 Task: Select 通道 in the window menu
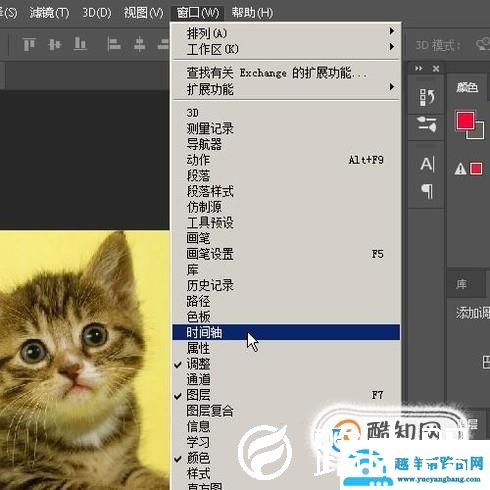[286, 380]
